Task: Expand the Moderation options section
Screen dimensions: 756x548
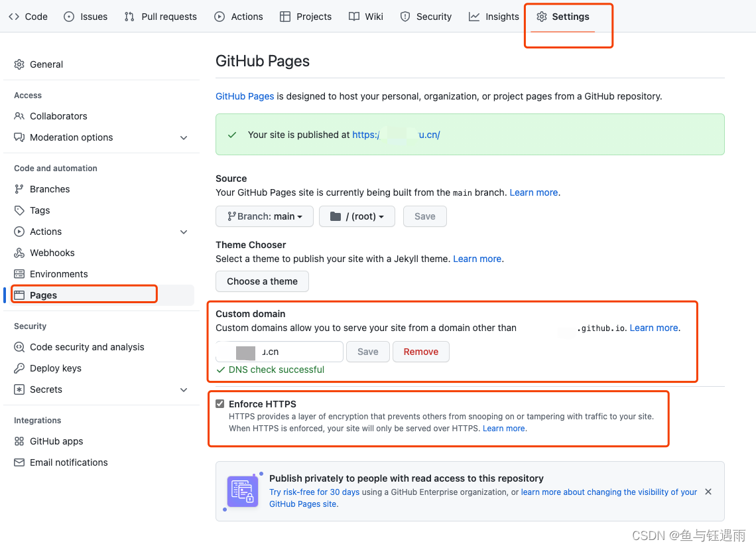Action: tap(184, 137)
